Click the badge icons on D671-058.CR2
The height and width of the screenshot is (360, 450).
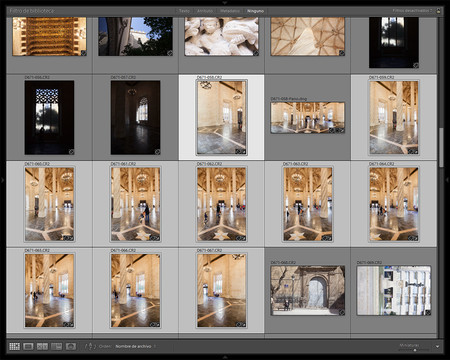click(x=240, y=152)
